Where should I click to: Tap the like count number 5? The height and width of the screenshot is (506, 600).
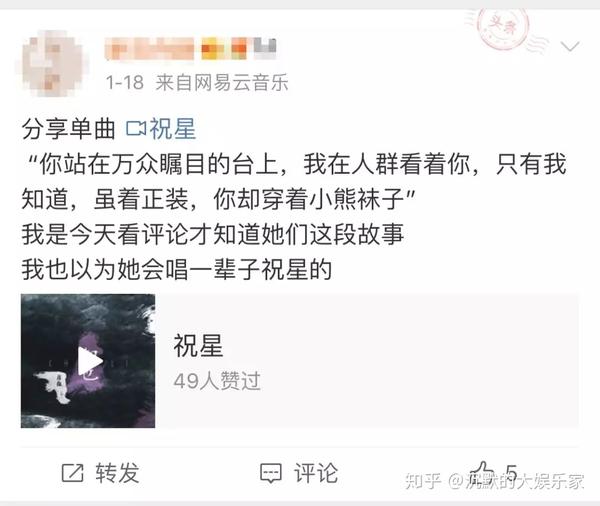point(512,473)
